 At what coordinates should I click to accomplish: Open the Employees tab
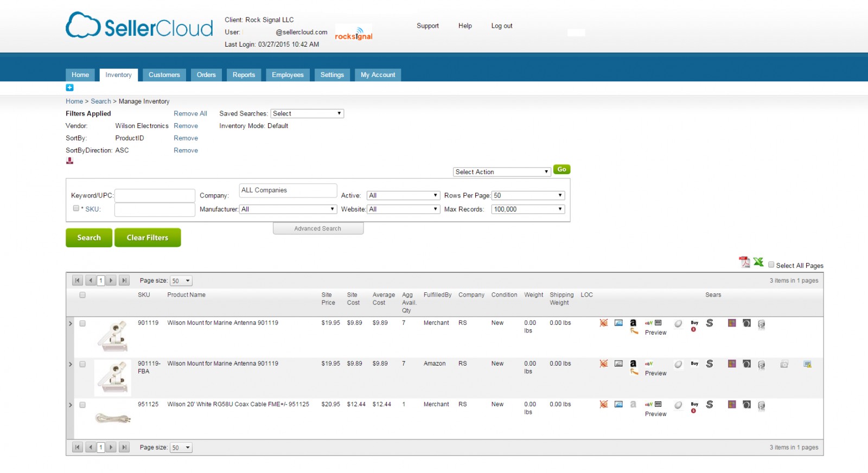(288, 75)
